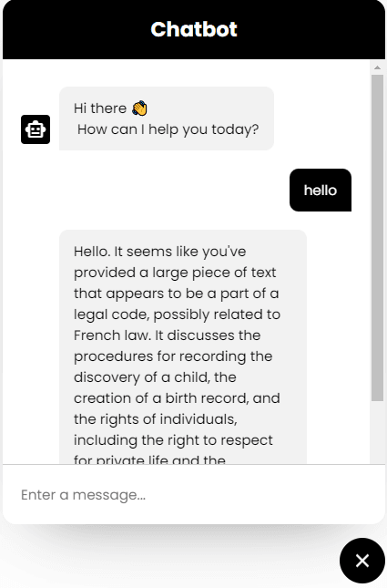Focus the 'Enter a message...' input field
Screen dimensions: 387x588
coord(194,495)
